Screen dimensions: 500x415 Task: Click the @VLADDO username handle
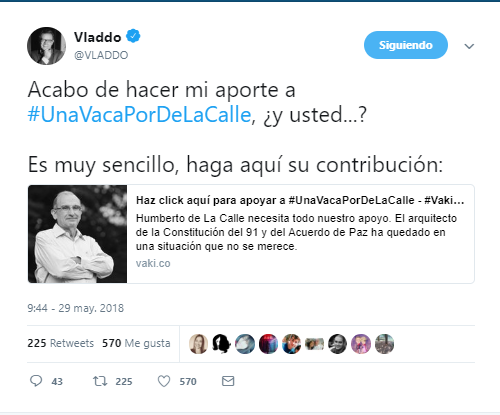click(x=101, y=55)
